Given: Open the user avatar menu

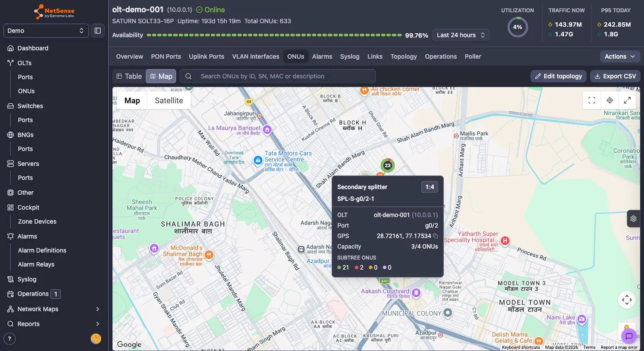Looking at the screenshot, I should [96, 338].
